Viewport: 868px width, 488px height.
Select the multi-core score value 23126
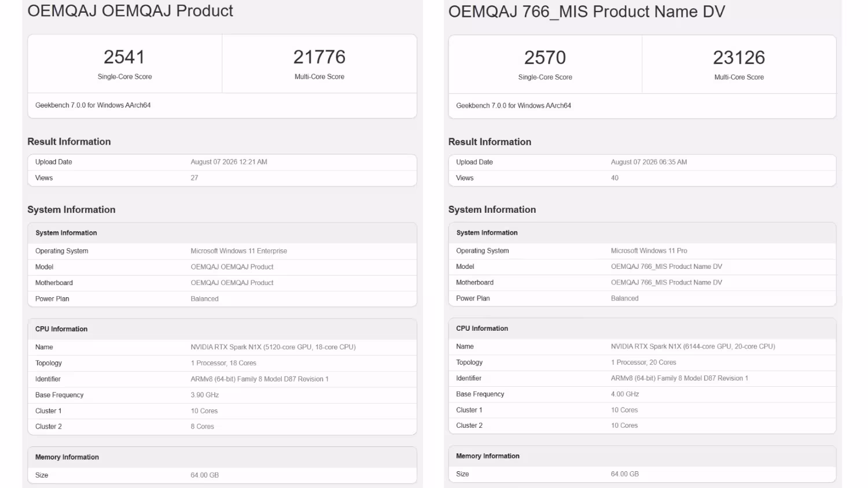(739, 57)
